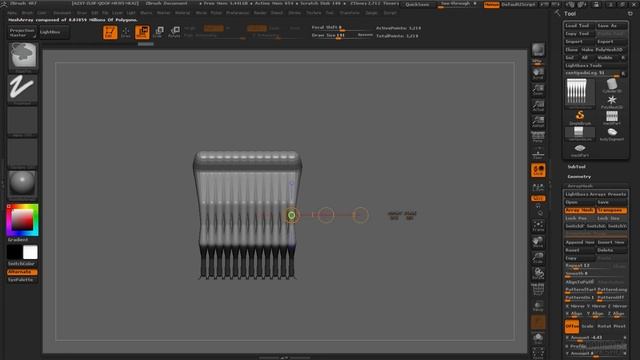Select the PolyMesh3D star tool thumbnail
640x360 pixels.
click(612, 102)
